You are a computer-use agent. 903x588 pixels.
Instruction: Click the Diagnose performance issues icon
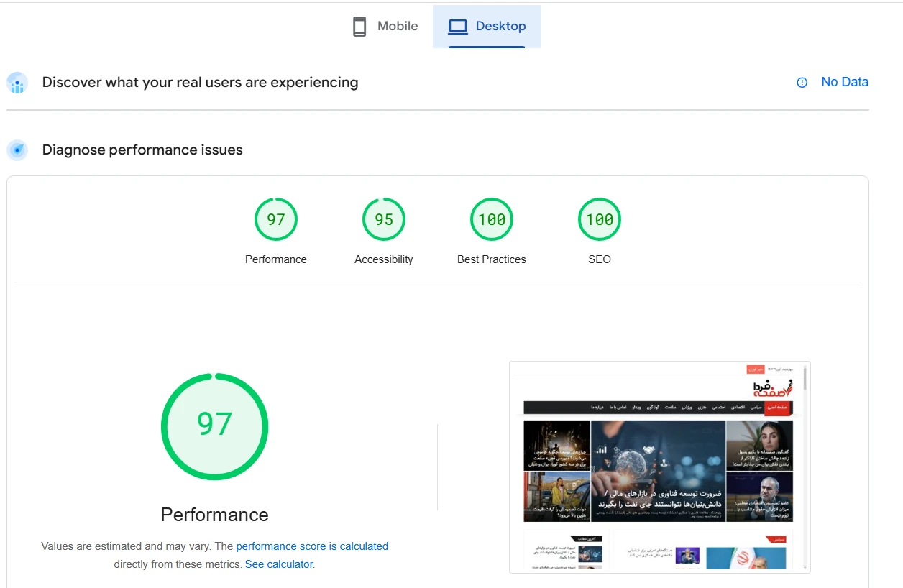coord(17,150)
